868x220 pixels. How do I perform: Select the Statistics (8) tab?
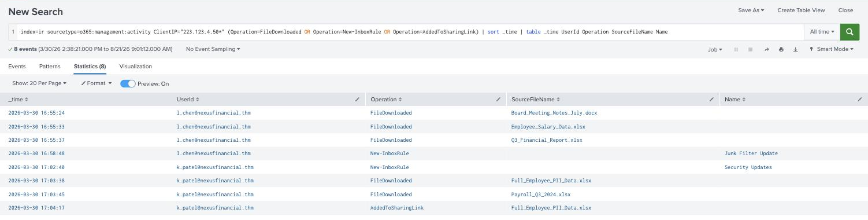point(90,67)
